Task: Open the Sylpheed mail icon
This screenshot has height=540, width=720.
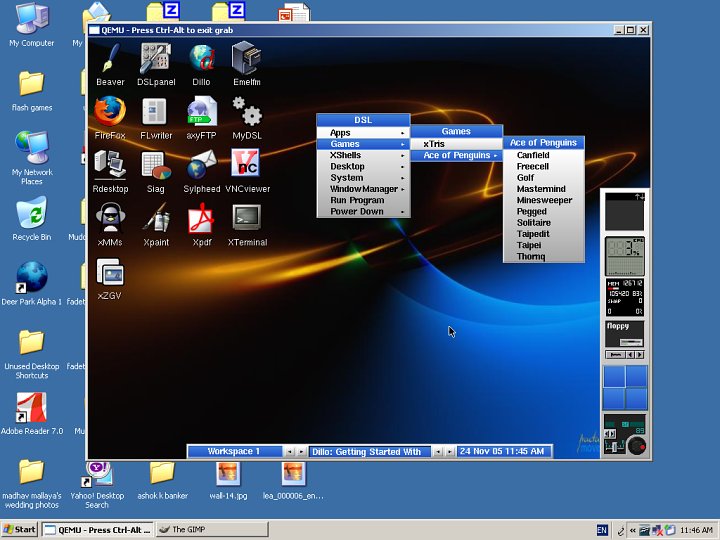Action: click(x=201, y=165)
